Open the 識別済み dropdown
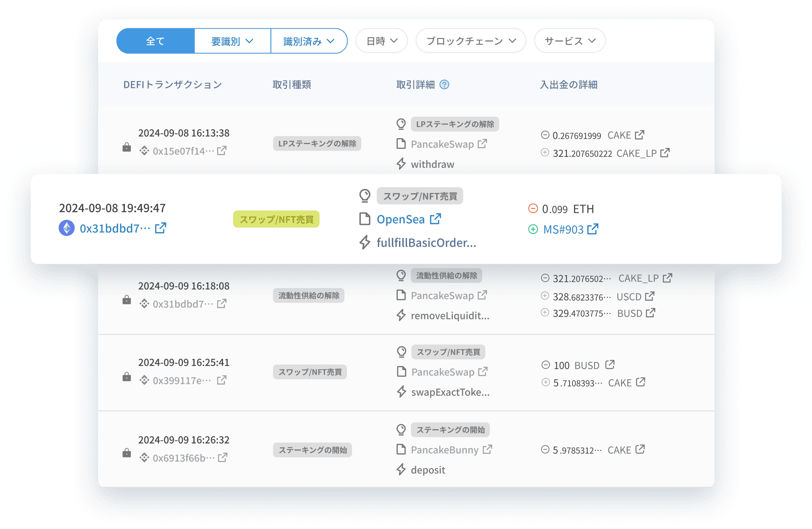The height and width of the screenshot is (529, 812). click(309, 41)
